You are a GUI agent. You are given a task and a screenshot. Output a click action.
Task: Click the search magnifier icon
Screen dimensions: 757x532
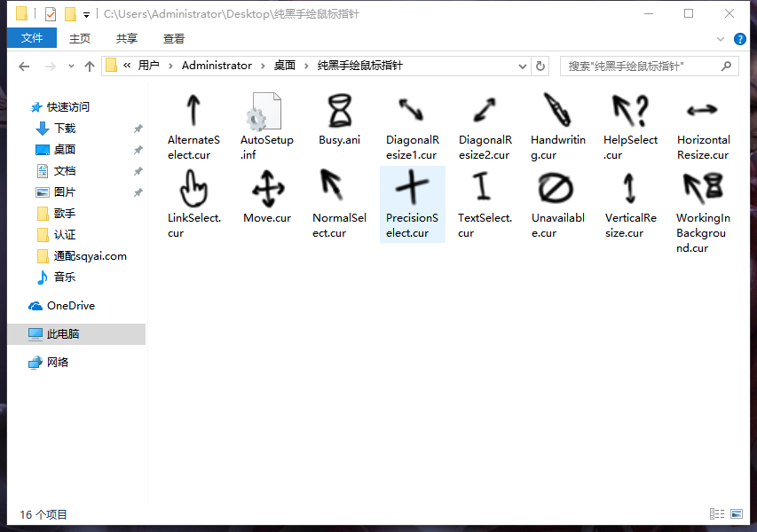(x=726, y=66)
